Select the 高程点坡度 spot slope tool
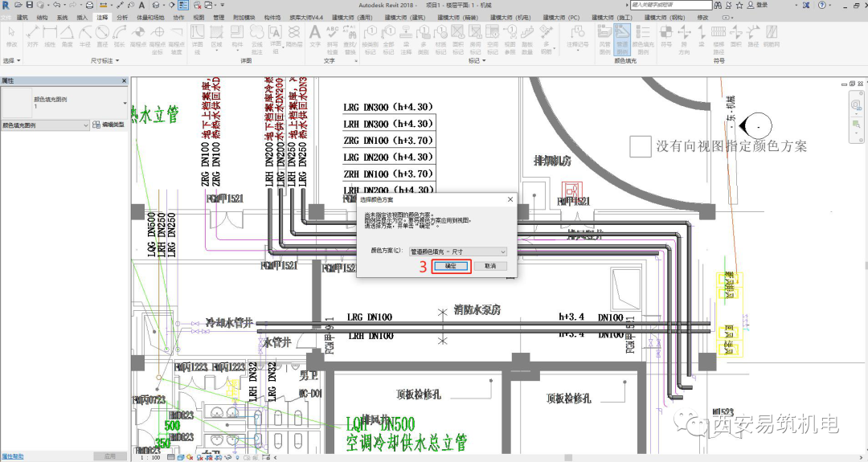 click(x=176, y=39)
